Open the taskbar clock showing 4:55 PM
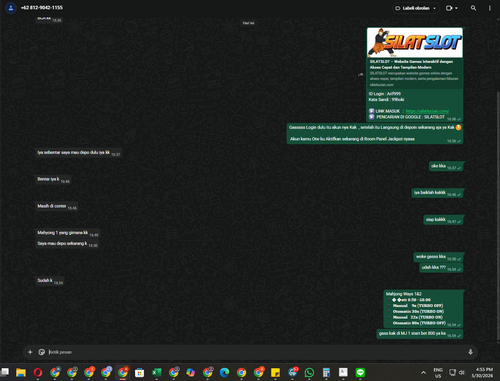 tap(482, 372)
